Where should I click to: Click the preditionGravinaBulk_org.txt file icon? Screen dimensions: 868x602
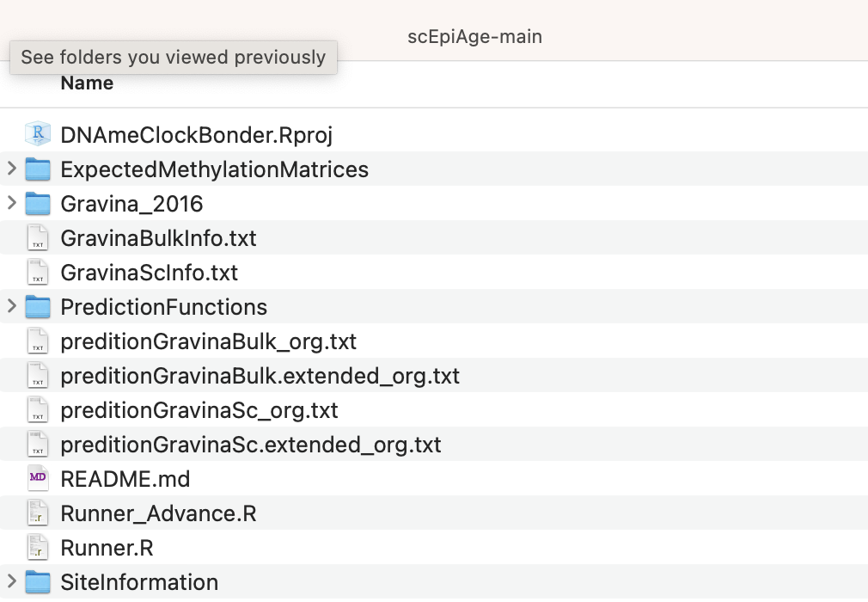pyautogui.click(x=38, y=341)
